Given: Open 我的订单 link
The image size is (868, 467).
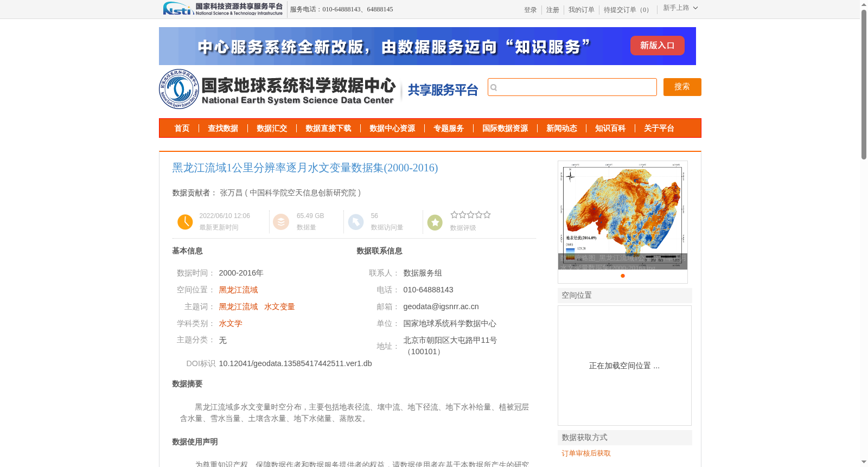Looking at the screenshot, I should [581, 10].
